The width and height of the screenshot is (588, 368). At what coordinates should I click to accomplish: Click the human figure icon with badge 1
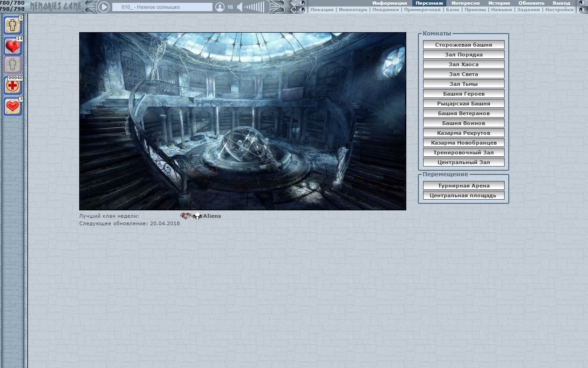pyautogui.click(x=13, y=25)
